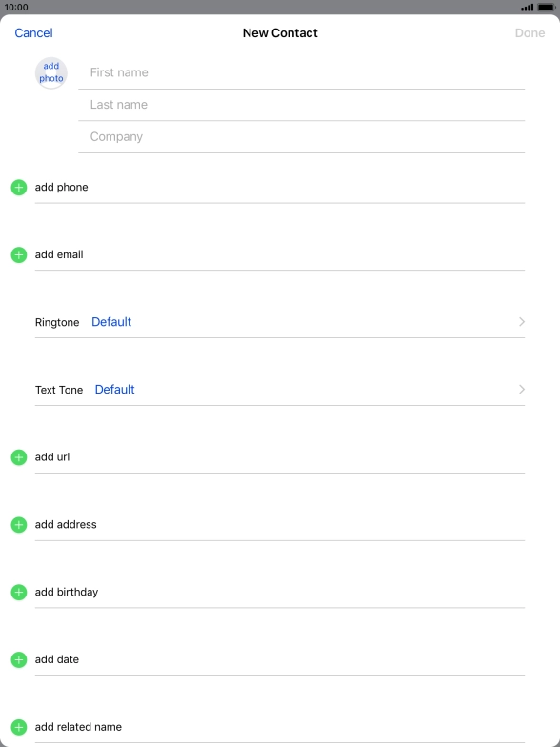Cancel the new contact
This screenshot has height=747, width=560.
click(33, 32)
